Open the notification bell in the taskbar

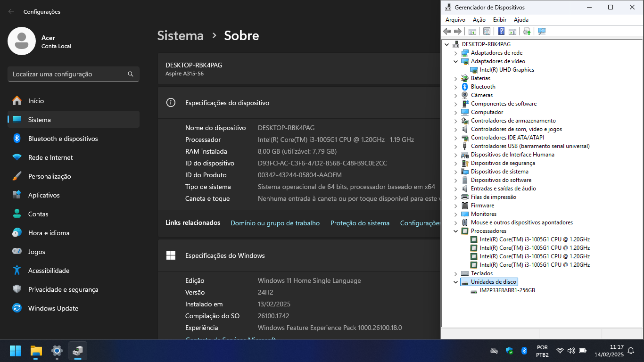coord(631,351)
